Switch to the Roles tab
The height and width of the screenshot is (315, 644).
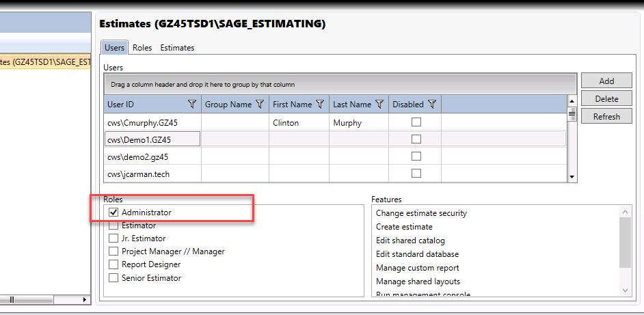[142, 48]
